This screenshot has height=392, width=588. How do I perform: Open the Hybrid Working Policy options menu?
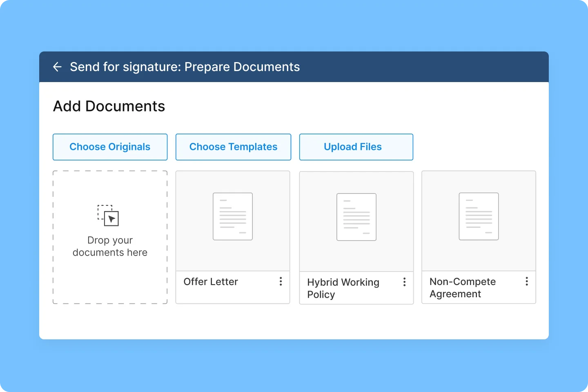[x=404, y=282]
